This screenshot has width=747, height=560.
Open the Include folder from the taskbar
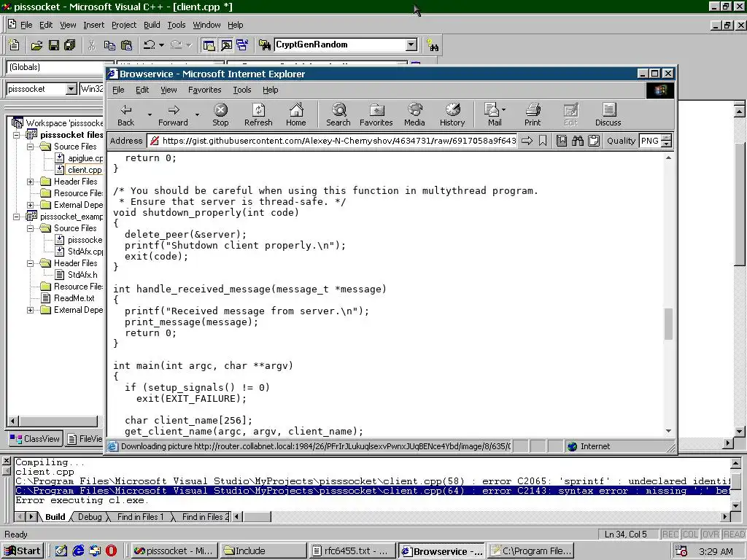263,551
